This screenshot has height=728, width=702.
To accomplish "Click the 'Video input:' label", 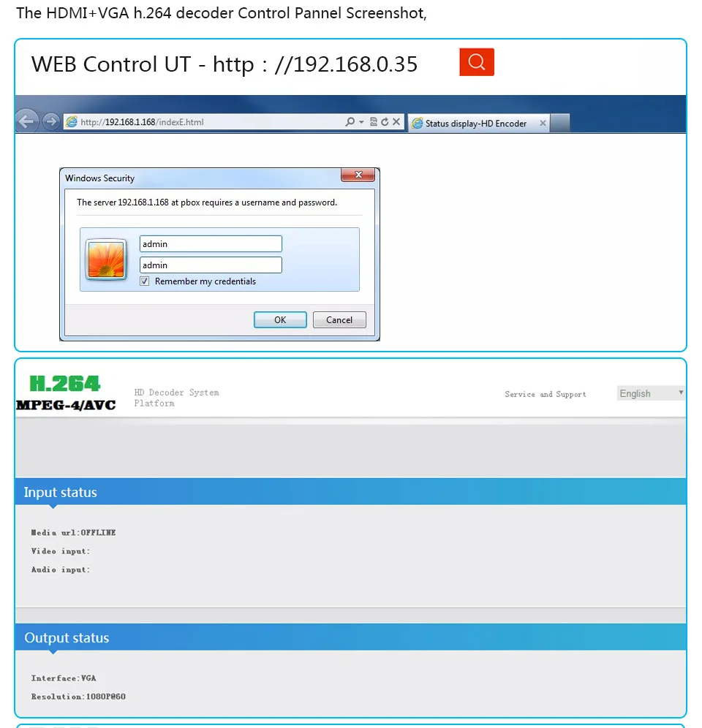I will (x=61, y=551).
